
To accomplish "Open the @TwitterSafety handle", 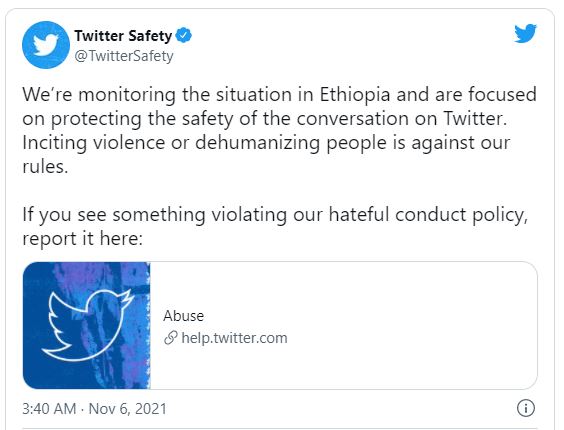I will [x=124, y=56].
